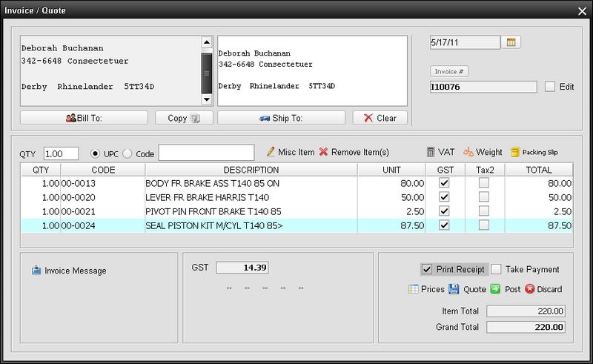Toggle GST checkbox for item 00-0013
The width and height of the screenshot is (593, 364).
pyautogui.click(x=444, y=183)
